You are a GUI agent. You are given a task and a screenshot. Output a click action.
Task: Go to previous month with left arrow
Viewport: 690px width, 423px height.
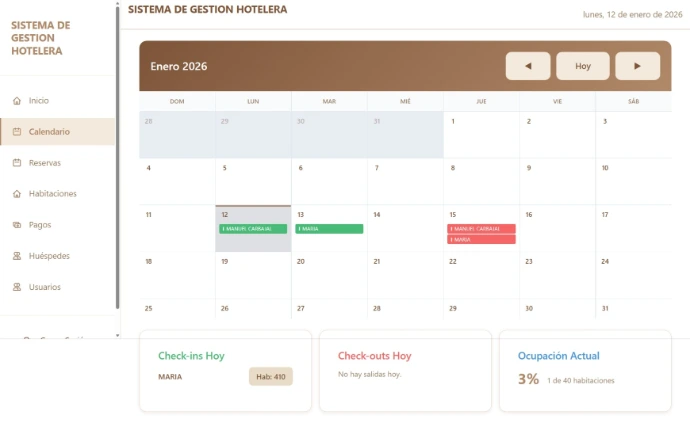click(528, 66)
